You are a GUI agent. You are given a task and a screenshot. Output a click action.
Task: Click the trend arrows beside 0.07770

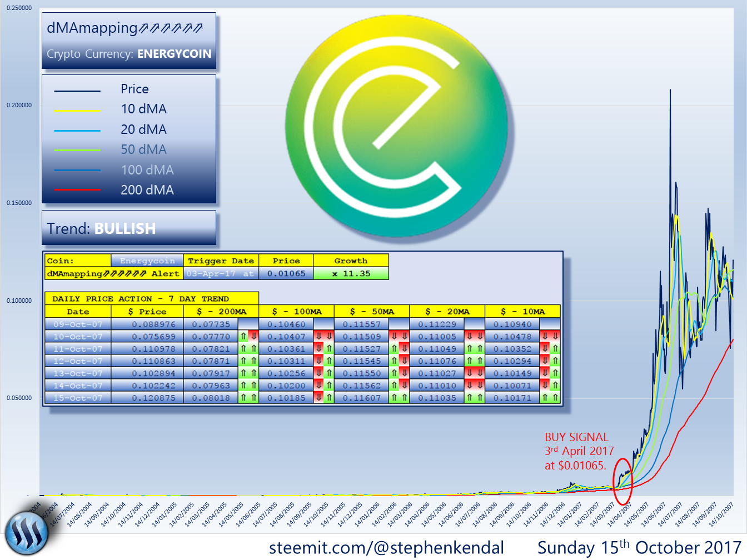pos(248,336)
